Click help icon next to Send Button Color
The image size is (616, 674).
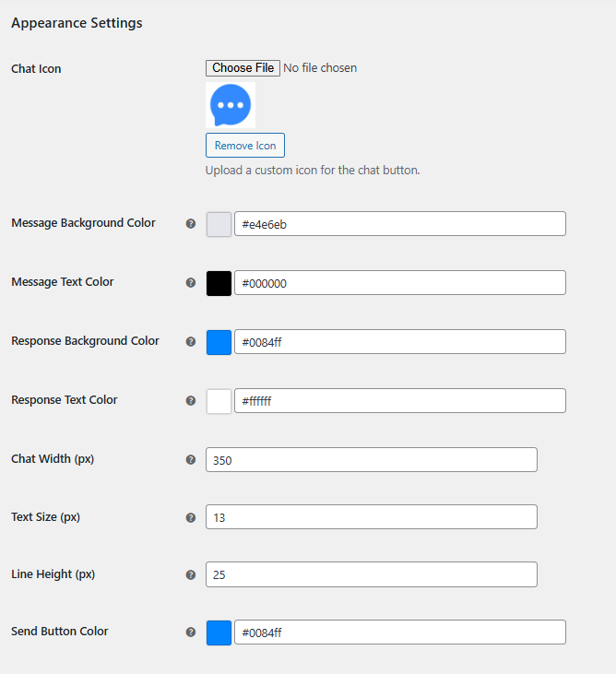(191, 633)
